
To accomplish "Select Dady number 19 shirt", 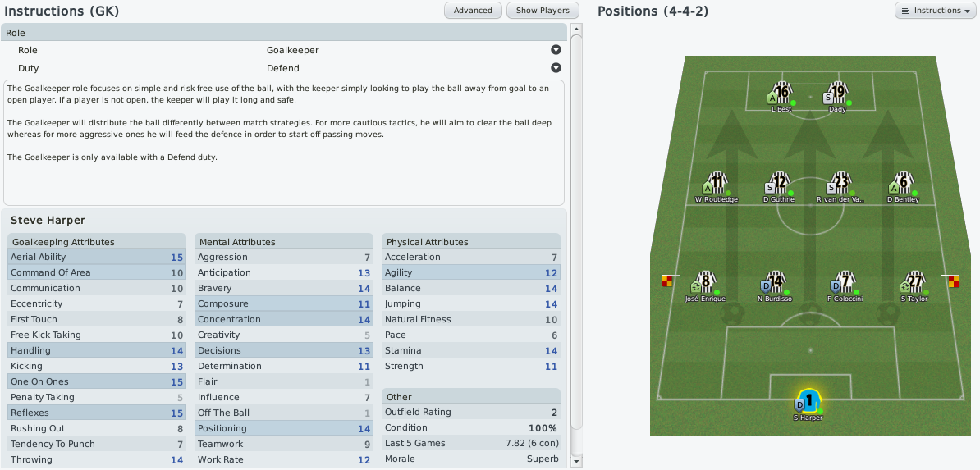I will (837, 94).
